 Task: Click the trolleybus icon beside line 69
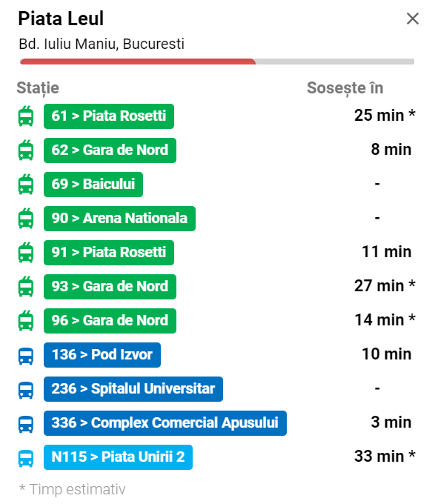click(x=26, y=185)
